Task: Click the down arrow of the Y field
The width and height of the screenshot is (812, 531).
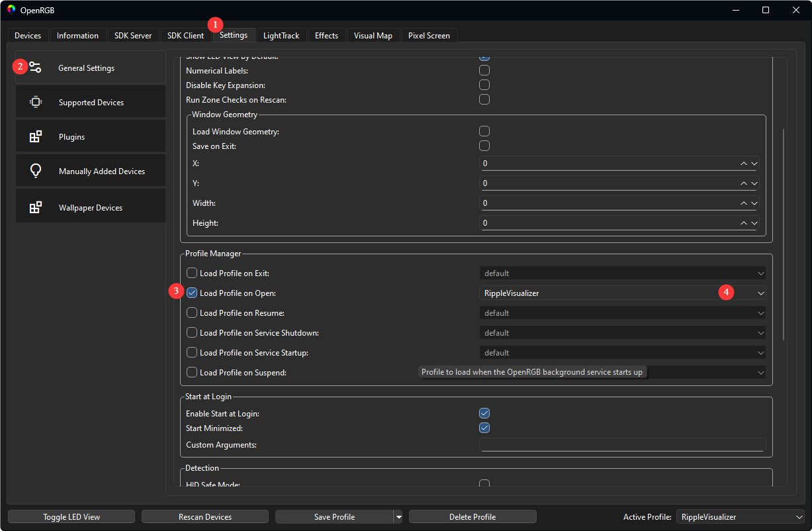Action: tap(754, 183)
